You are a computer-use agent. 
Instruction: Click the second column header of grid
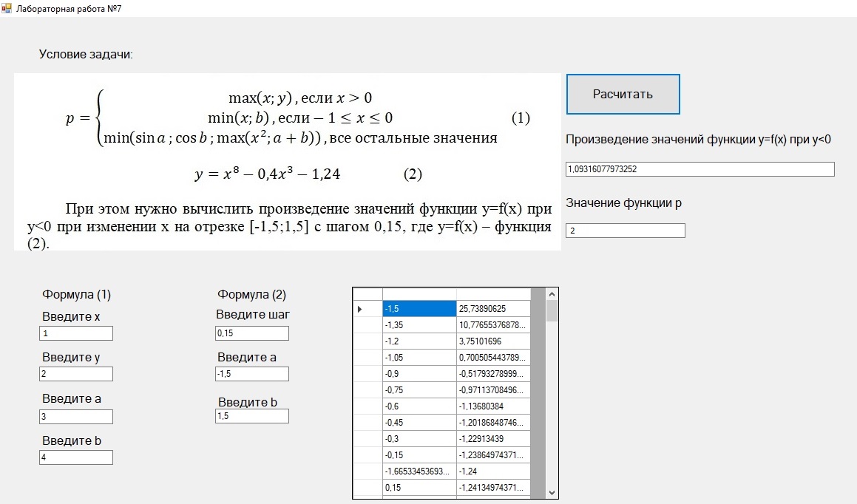(x=493, y=294)
